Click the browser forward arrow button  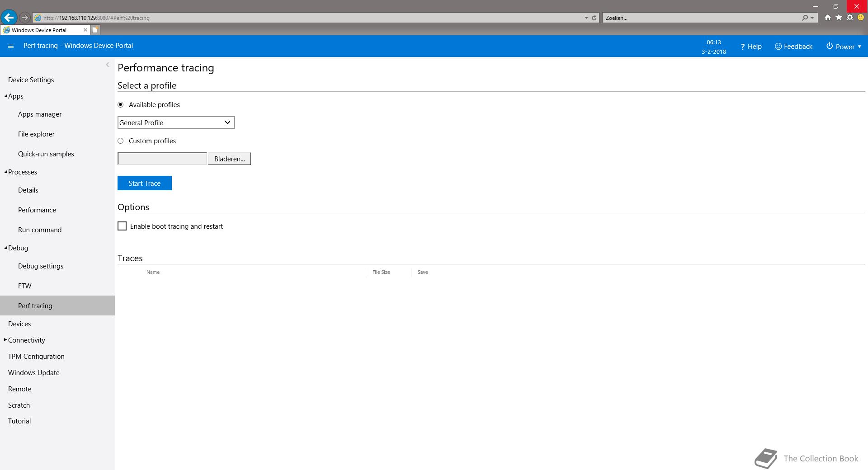pos(25,18)
